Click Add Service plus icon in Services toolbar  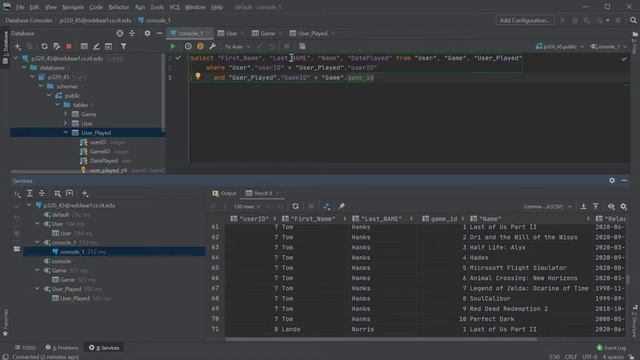[x=85, y=193]
